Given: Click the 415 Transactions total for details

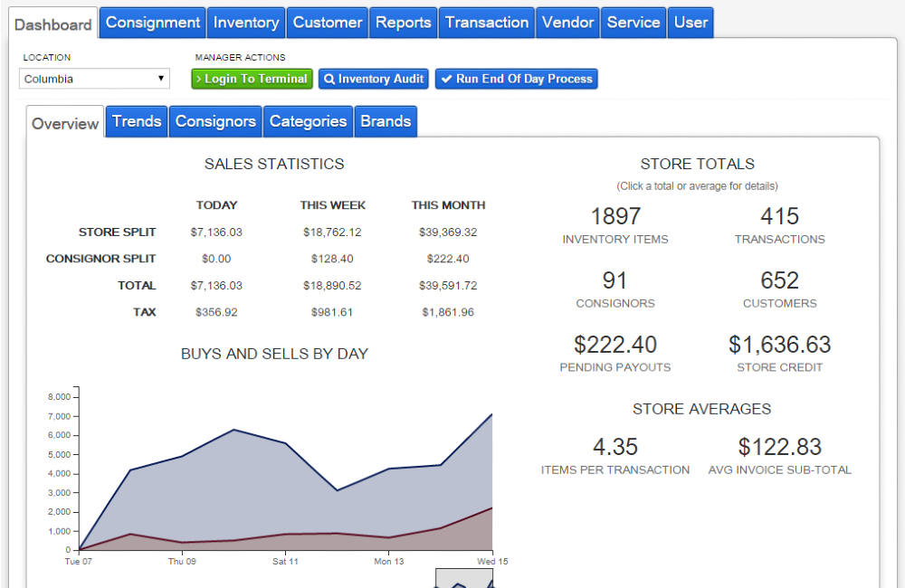Looking at the screenshot, I should click(x=780, y=216).
